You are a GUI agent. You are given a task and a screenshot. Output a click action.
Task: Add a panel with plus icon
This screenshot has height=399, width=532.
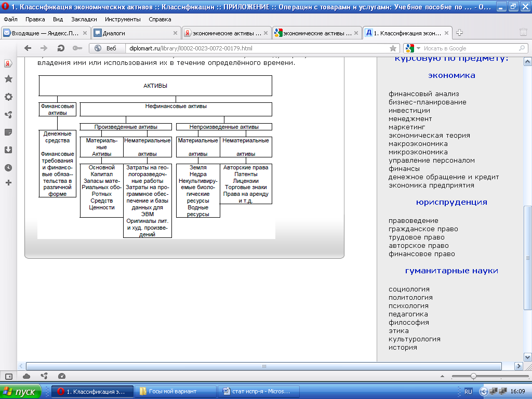pos(8,183)
